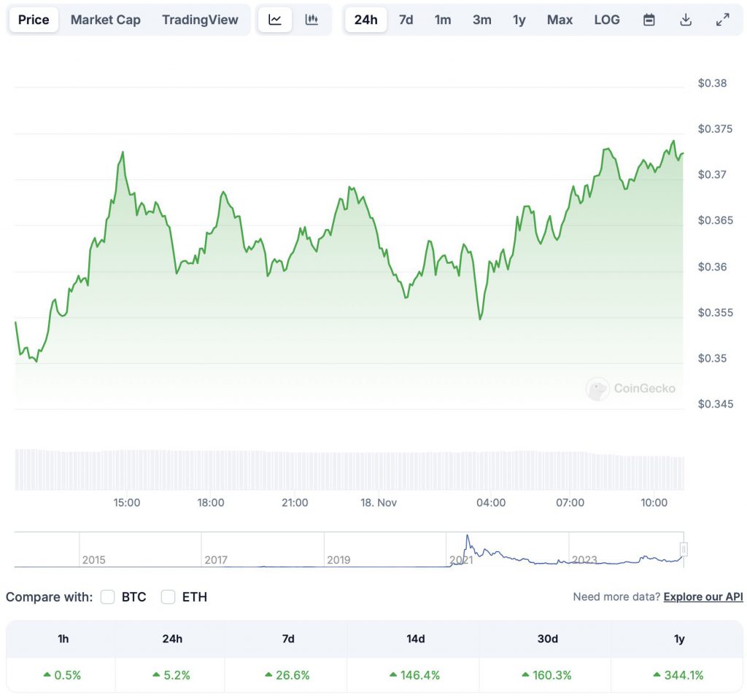
Task: Enable the BTC comparison checkbox
Action: [x=107, y=596]
